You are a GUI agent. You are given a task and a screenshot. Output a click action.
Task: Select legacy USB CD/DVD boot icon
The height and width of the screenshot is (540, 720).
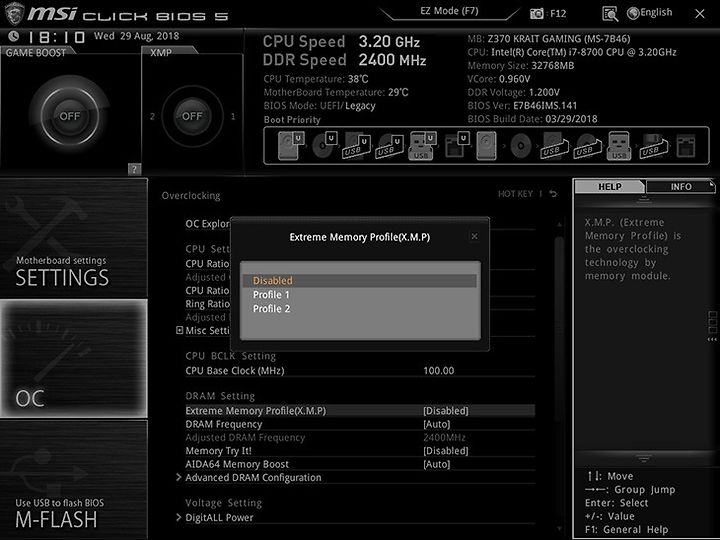click(588, 146)
